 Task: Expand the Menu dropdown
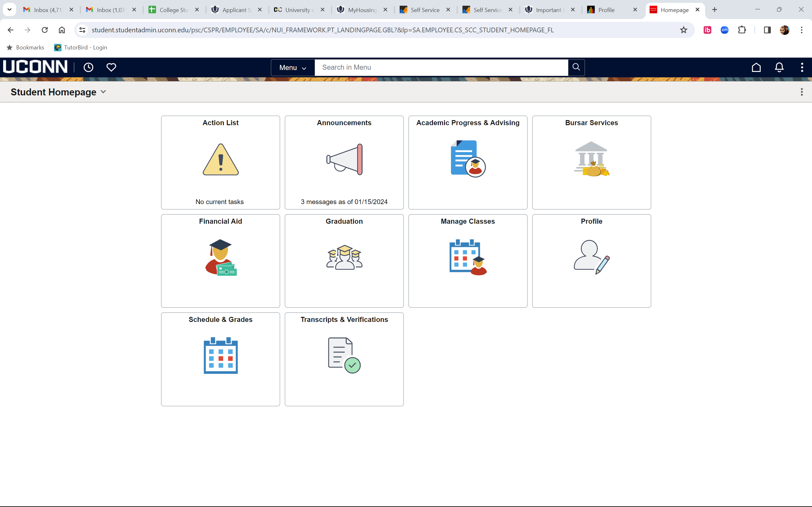point(292,68)
